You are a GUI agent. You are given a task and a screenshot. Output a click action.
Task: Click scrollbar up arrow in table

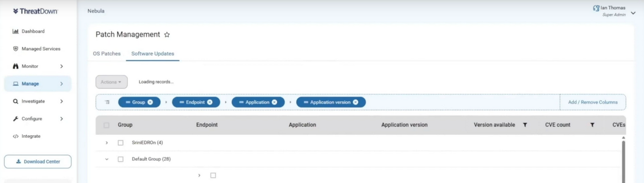624,138
